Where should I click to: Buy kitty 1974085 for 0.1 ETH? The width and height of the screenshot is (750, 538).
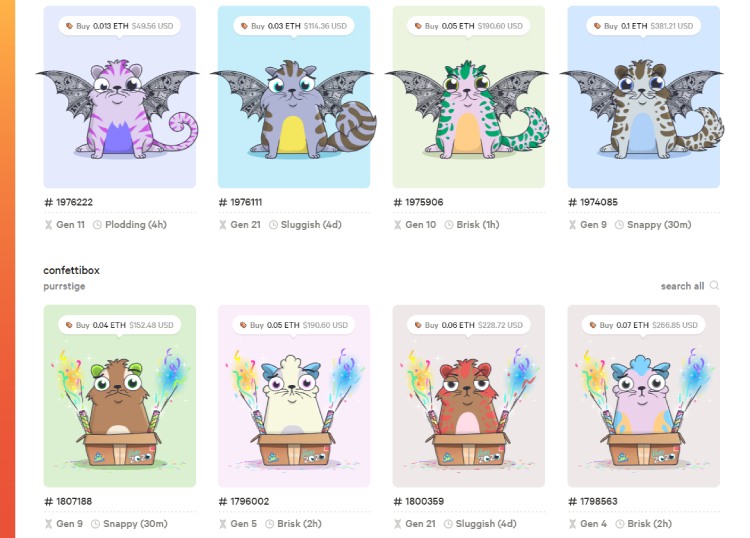click(x=643, y=26)
